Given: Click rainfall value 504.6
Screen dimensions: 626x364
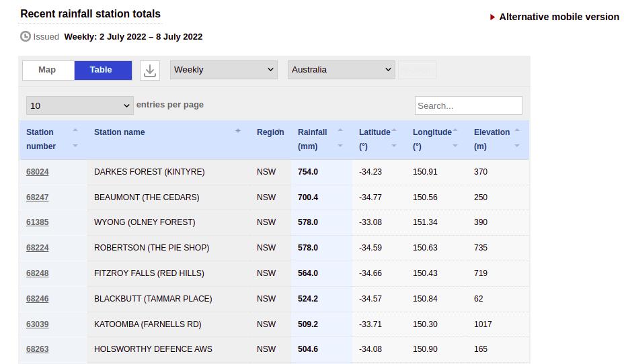Looking at the screenshot, I should tap(308, 349).
